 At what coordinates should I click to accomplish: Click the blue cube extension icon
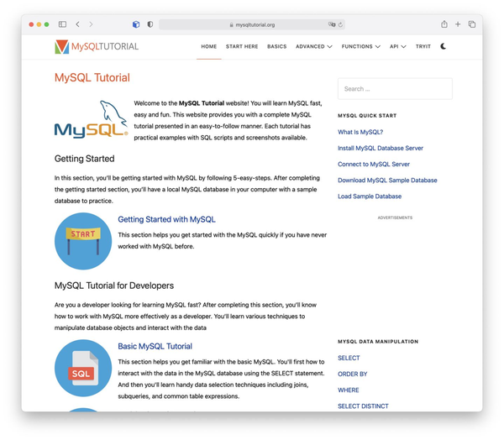(x=136, y=24)
